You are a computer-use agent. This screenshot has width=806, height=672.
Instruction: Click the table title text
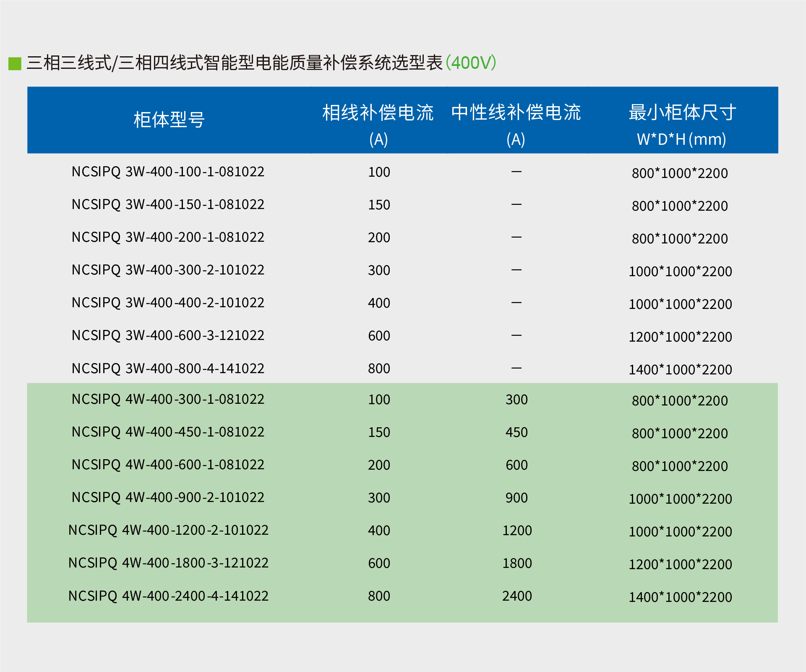(235, 63)
